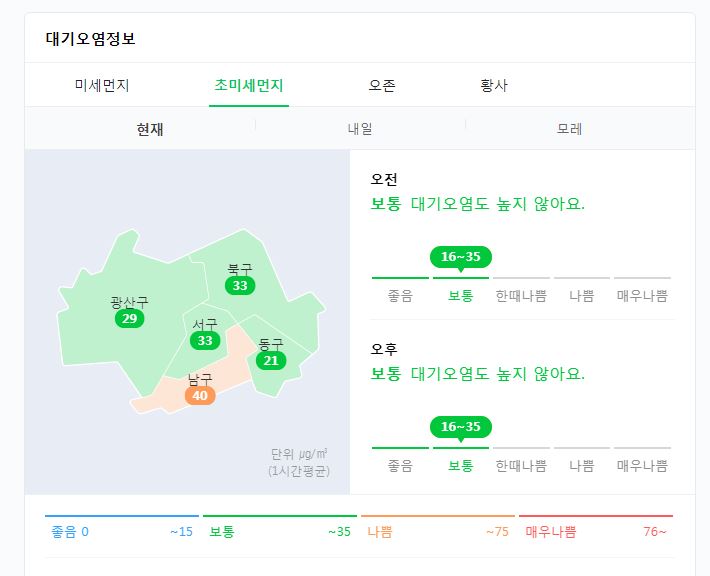710x576 pixels.
Task: Show the 내일 forecast
Action: 360,129
